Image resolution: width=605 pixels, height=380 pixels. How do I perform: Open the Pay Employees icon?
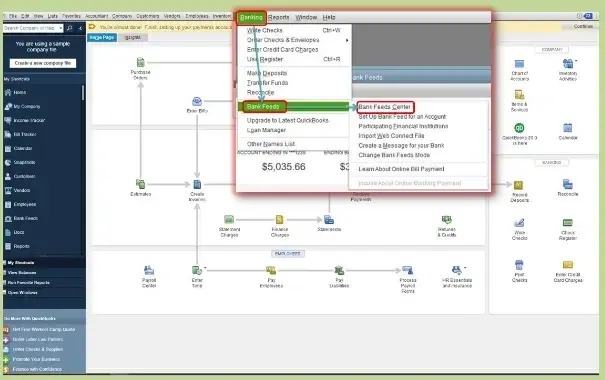click(271, 270)
